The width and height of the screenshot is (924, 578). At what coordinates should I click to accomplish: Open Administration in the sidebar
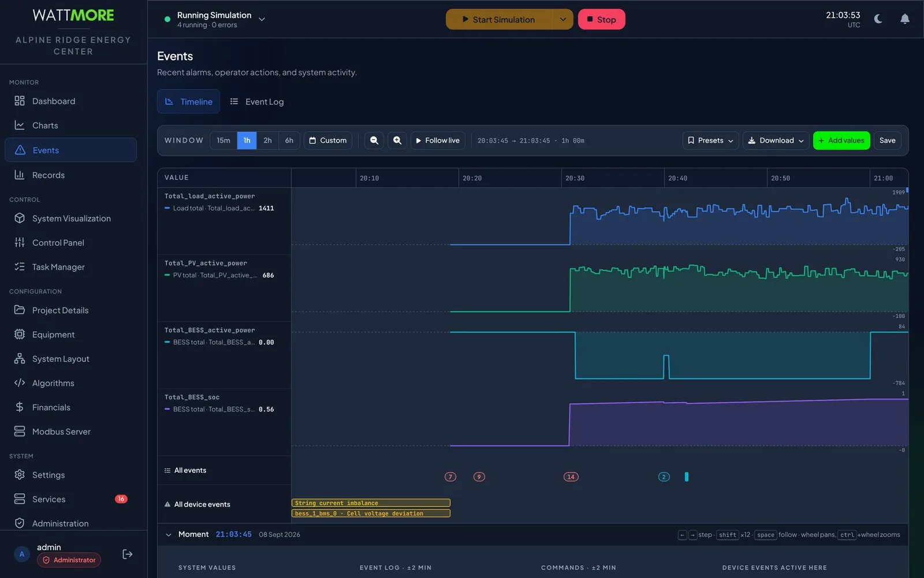pyautogui.click(x=70, y=524)
